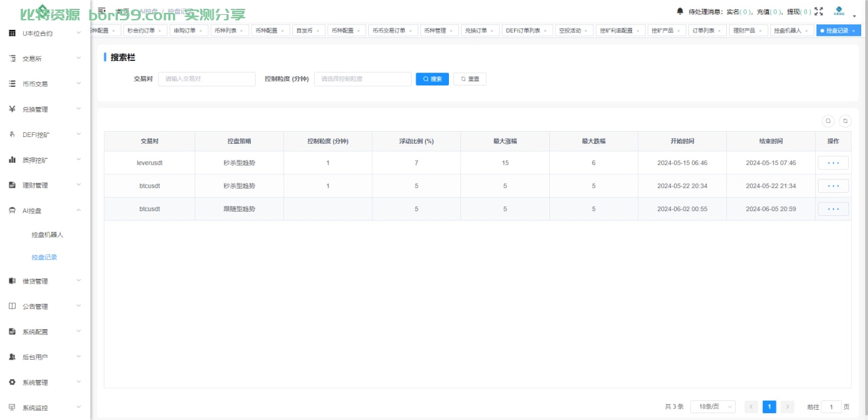The width and height of the screenshot is (868, 420).
Task: Close the 挖矿产品 tab
Action: pyautogui.click(x=679, y=31)
